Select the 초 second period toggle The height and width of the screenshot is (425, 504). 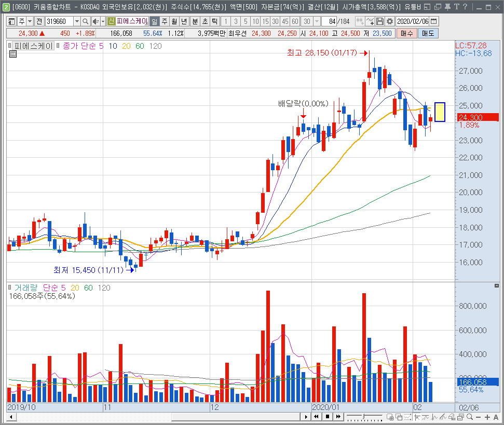[205, 21]
